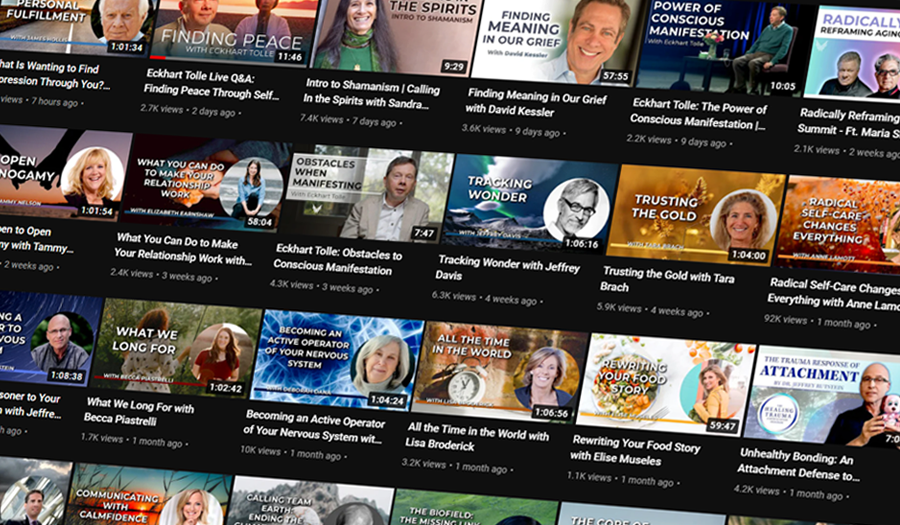The width and height of the screenshot is (900, 525).
Task: Click the 1:02:42 duration badge
Action: tap(226, 387)
